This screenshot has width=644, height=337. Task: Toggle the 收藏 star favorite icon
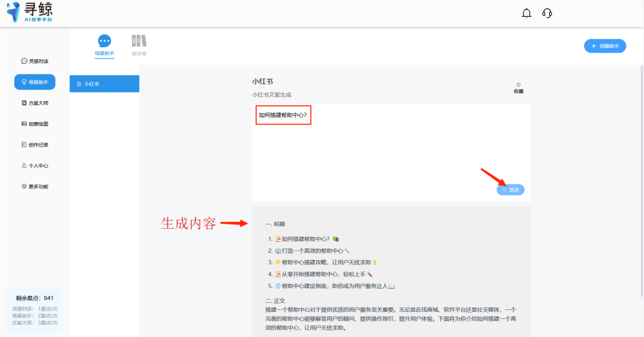[518, 87]
